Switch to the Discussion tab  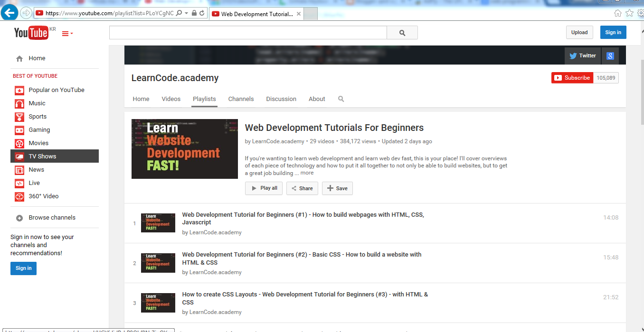point(281,99)
